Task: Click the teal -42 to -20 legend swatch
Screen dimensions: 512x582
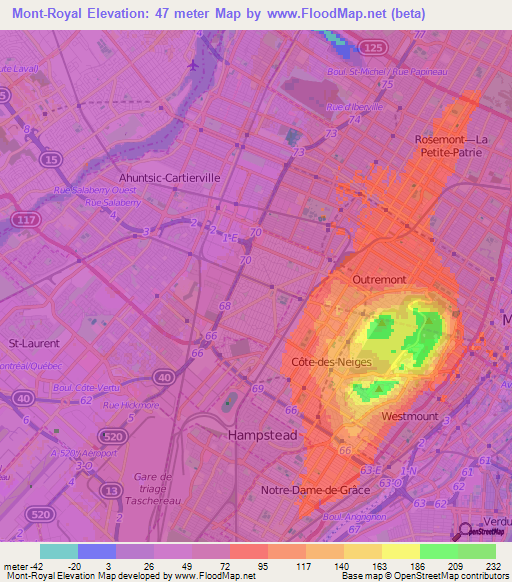Action: [x=59, y=551]
